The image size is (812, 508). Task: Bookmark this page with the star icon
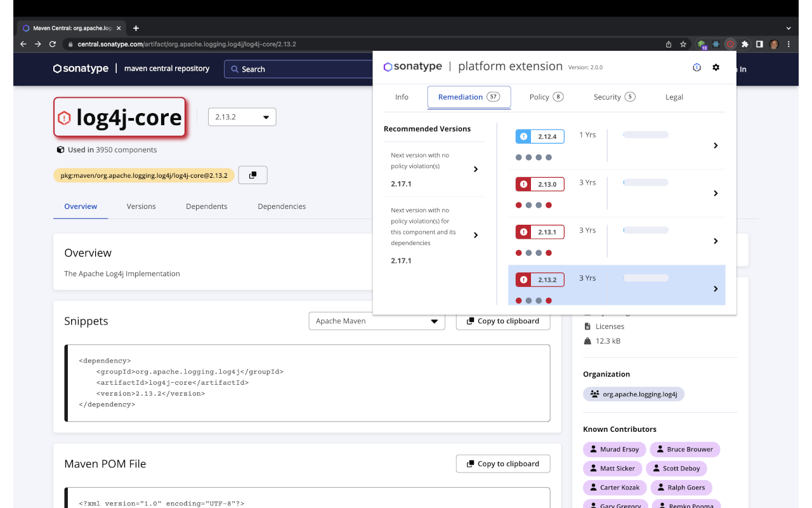coord(683,44)
